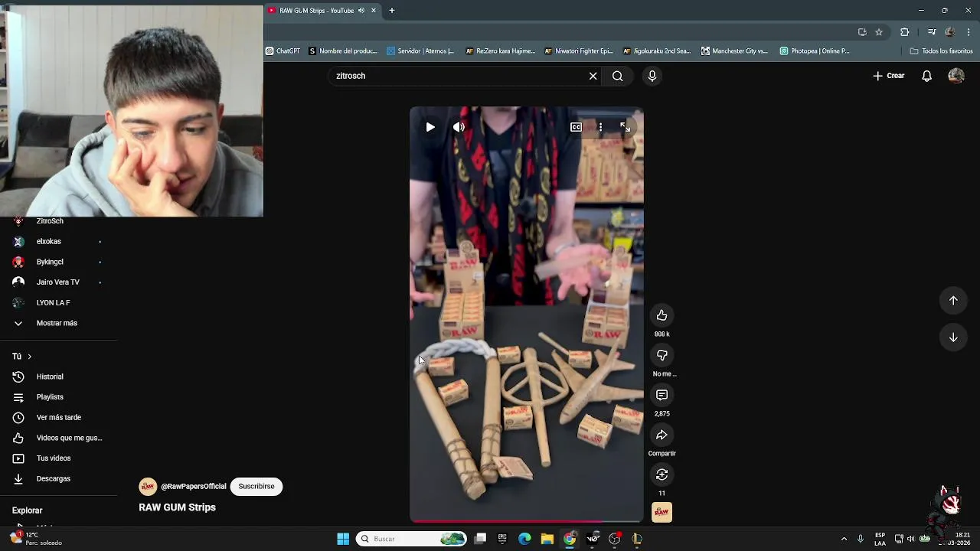Expand the Tú section chevron
The width and height of the screenshot is (980, 551).
(29, 357)
